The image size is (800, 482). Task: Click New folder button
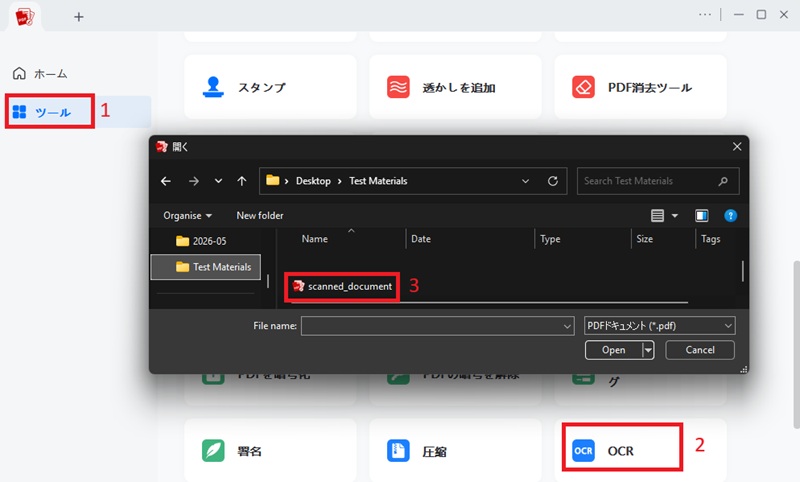(260, 216)
